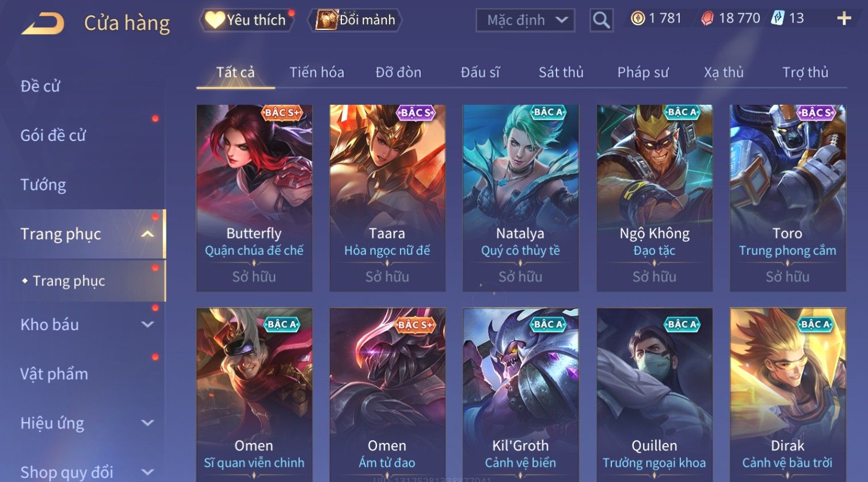Select Toro Trung phong cắm skin card
This screenshot has height=482, width=868.
pos(788,198)
